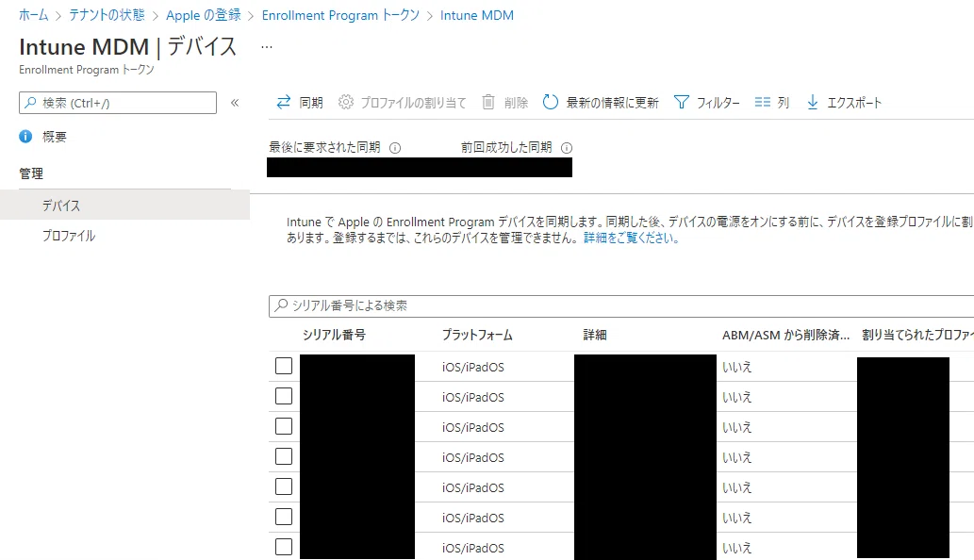Tick the first device row checkbox

click(x=284, y=367)
